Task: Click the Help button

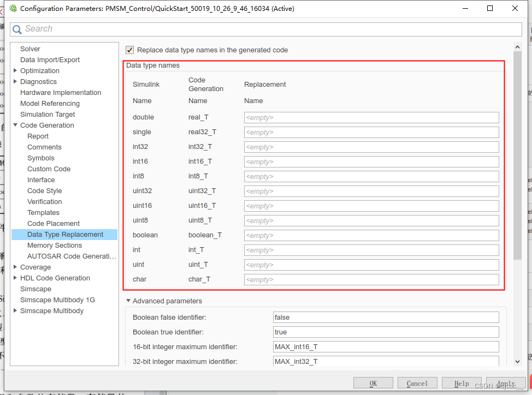Action: (462, 382)
